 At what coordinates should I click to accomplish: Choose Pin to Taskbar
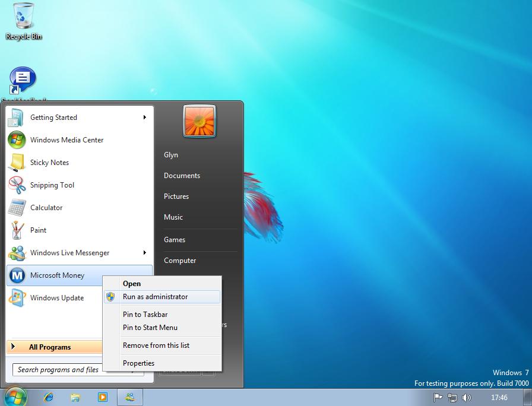[162, 315]
